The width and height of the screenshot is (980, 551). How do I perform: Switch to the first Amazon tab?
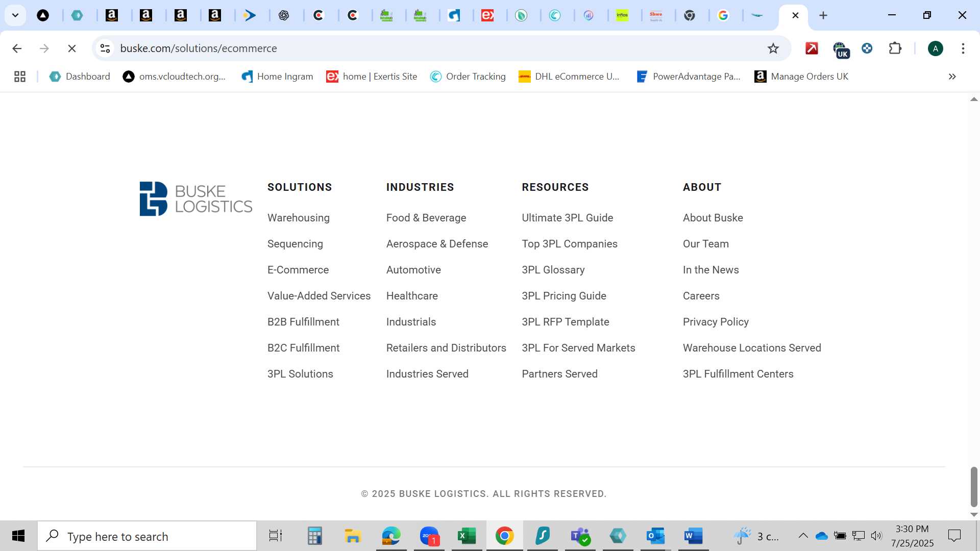112,15
